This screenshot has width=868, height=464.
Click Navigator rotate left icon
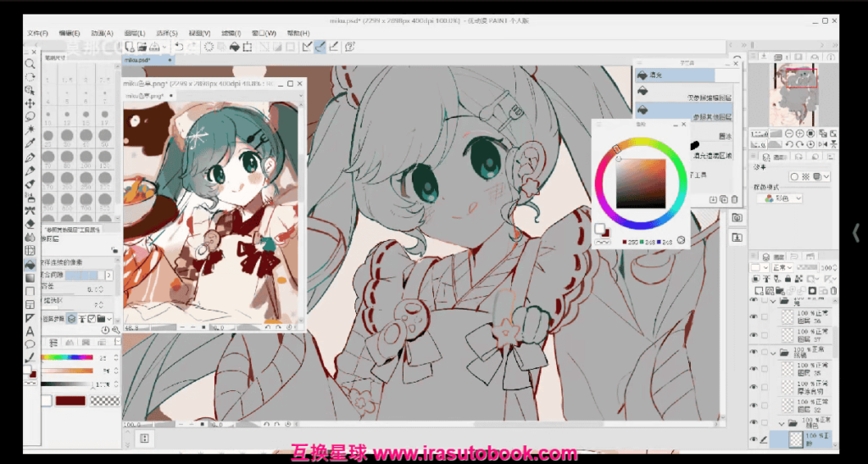791,144
